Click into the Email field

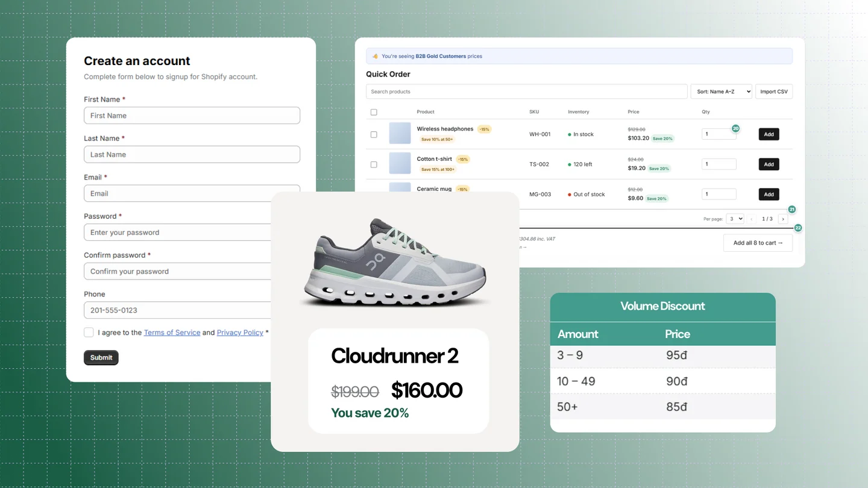(x=192, y=193)
